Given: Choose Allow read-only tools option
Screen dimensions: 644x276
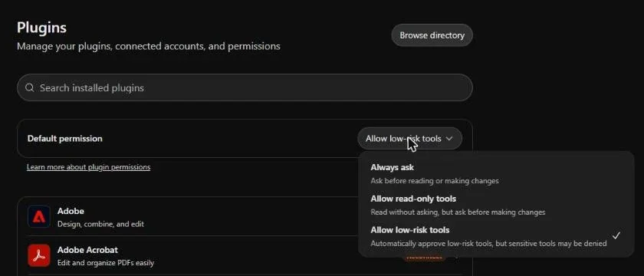Looking at the screenshot, I should pos(496,205).
